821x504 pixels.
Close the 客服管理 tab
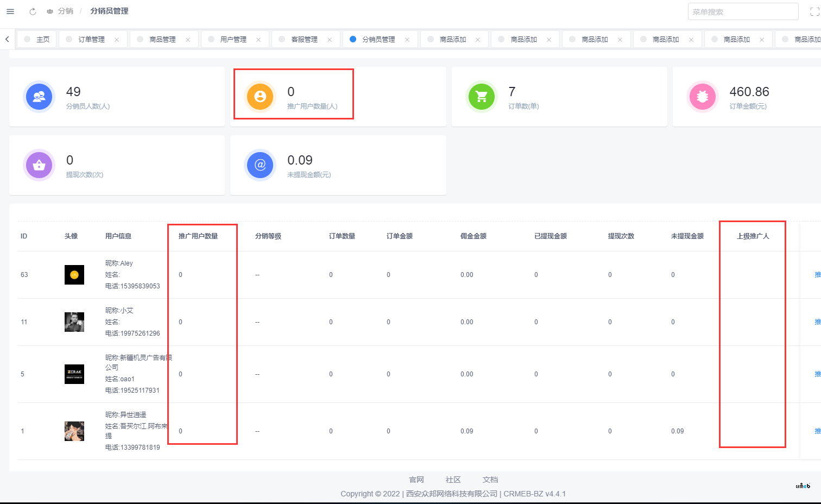(x=330, y=40)
